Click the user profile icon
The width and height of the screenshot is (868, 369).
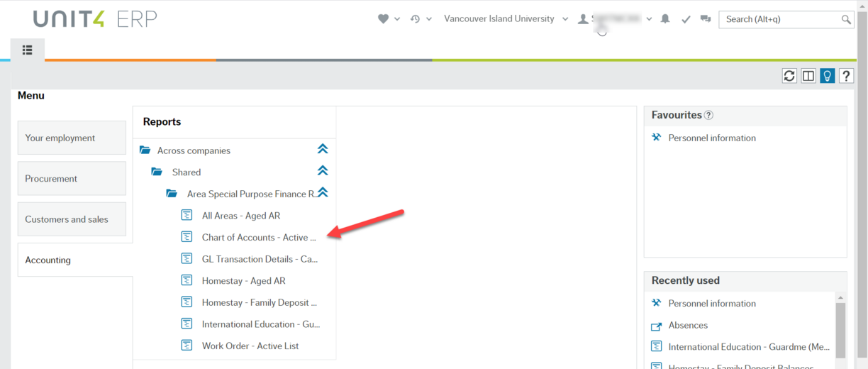pyautogui.click(x=583, y=19)
